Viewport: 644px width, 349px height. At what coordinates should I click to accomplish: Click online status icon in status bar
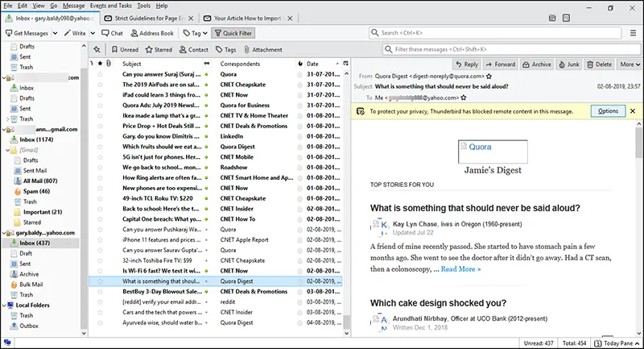7,343
